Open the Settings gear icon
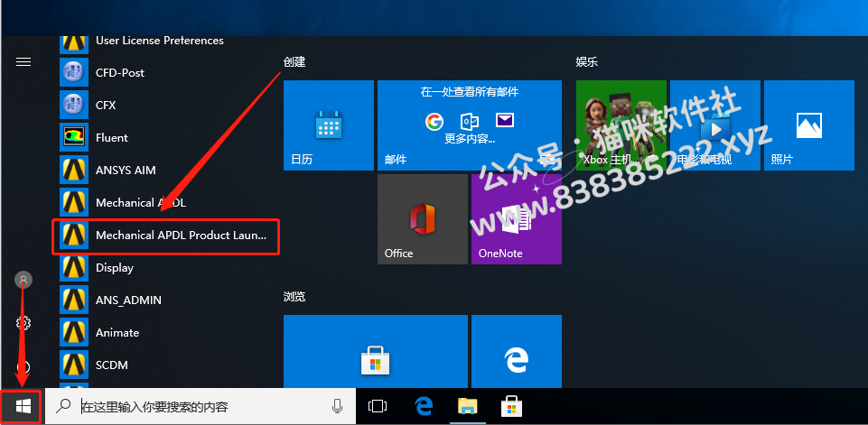Image resolution: width=868 pixels, height=425 pixels. click(23, 323)
